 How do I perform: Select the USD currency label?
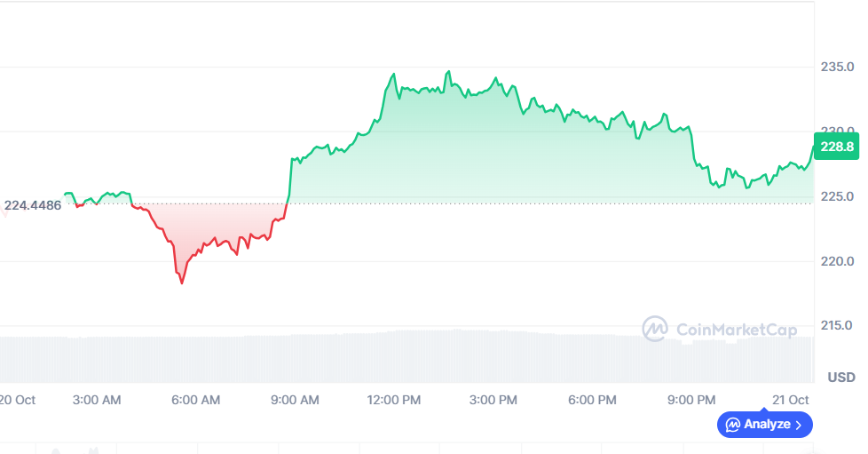tap(841, 378)
